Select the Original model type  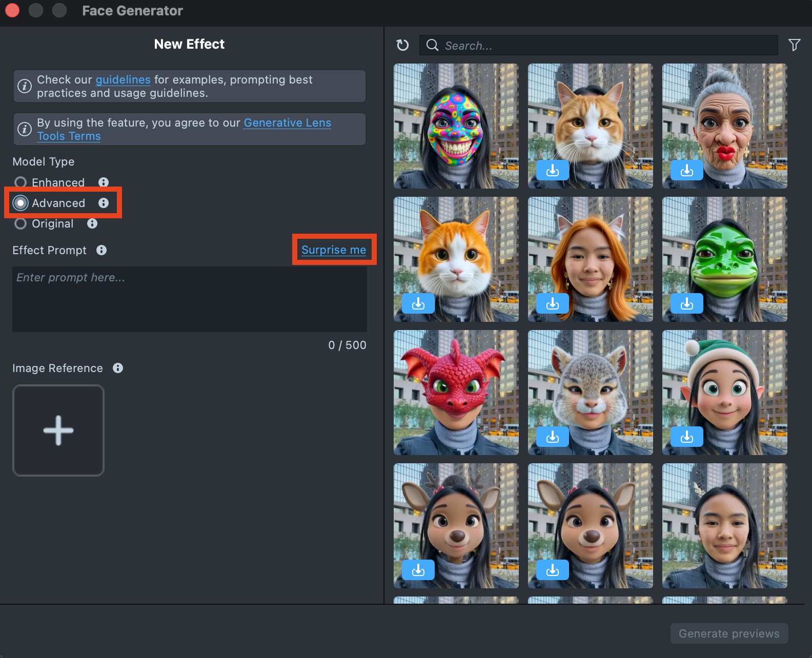coord(21,223)
